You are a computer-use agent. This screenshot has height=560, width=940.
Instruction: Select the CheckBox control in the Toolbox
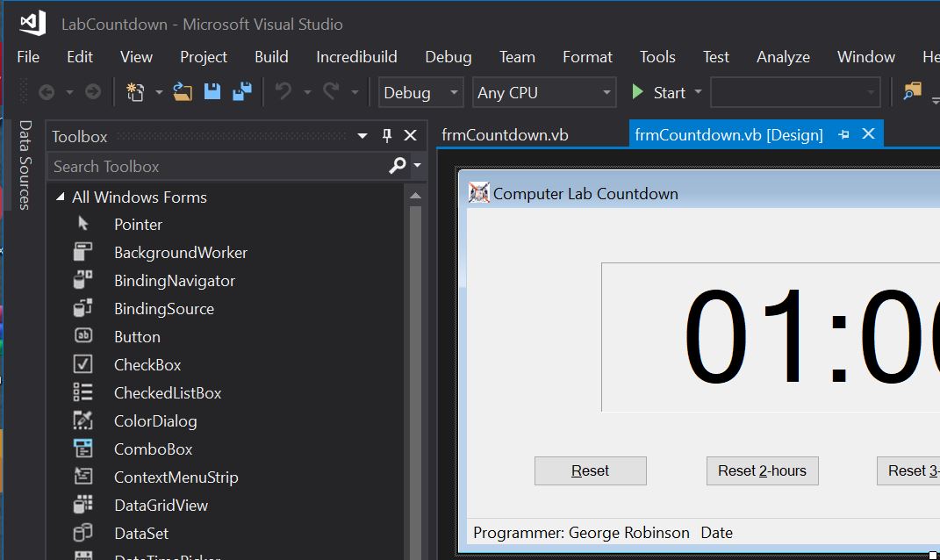[146, 364]
